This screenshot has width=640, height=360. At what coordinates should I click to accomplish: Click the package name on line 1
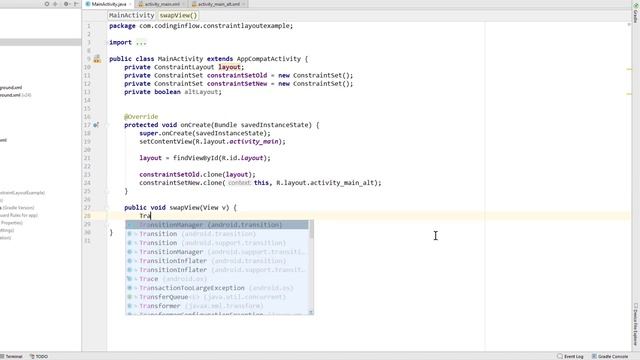[x=216, y=26]
